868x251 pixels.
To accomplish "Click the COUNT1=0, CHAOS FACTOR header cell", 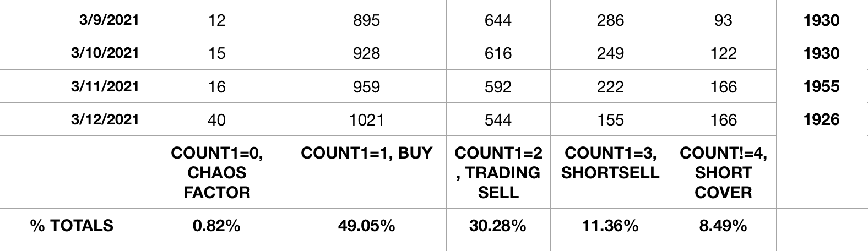I will [x=217, y=172].
